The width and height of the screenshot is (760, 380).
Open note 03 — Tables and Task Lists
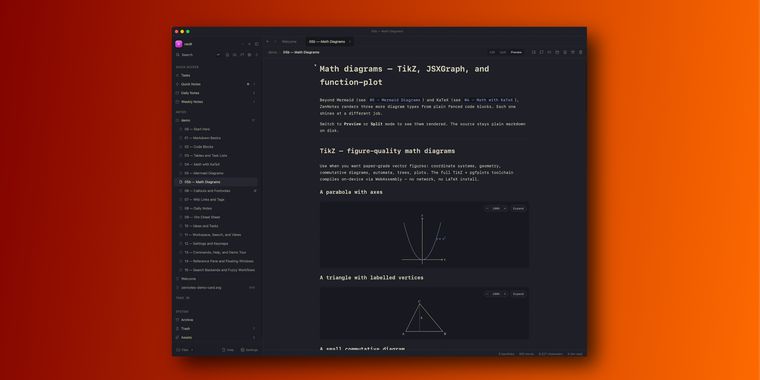[217, 156]
